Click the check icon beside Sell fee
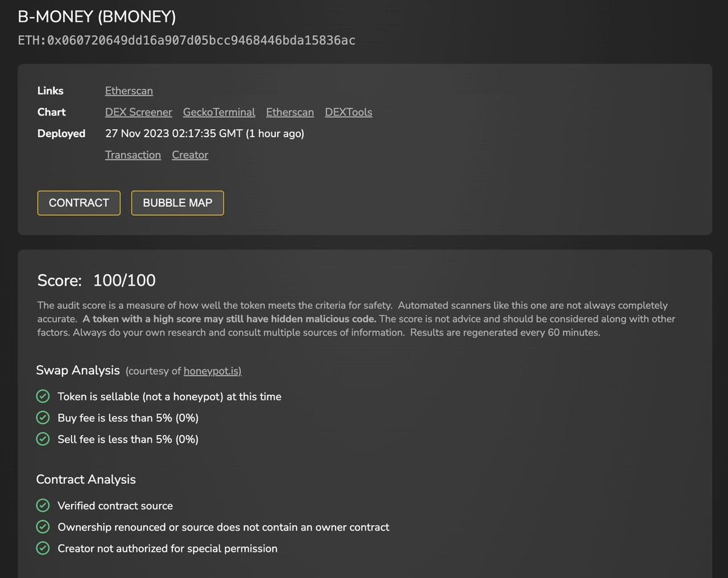This screenshot has height=578, width=728. pos(42,439)
